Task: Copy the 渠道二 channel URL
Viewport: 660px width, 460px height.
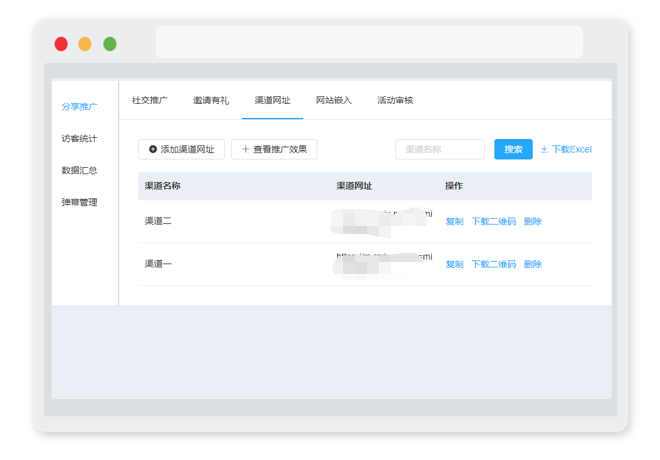Action: (454, 221)
